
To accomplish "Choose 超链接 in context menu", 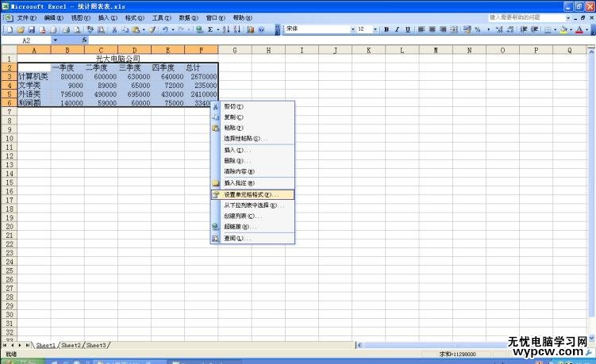I will 252,227.
